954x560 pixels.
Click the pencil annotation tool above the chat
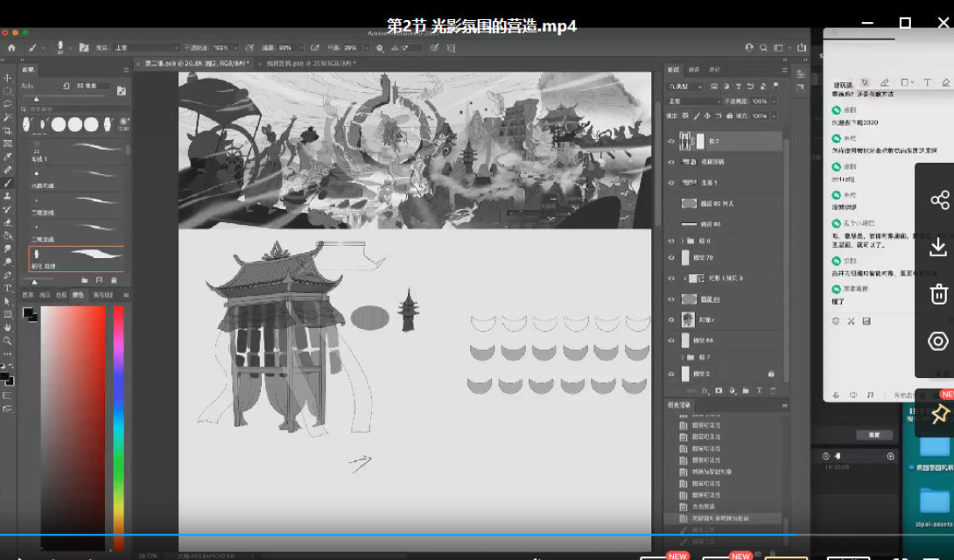[885, 82]
